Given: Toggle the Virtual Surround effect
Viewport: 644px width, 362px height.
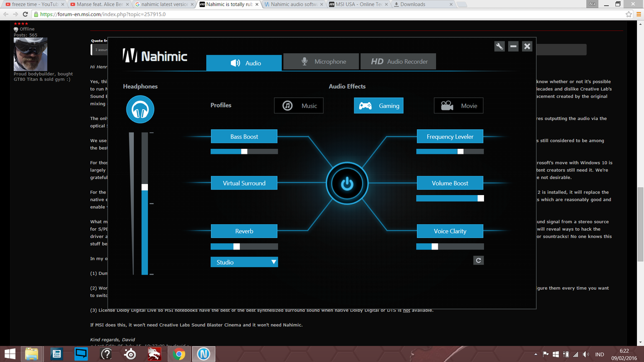Looking at the screenshot, I should [244, 183].
